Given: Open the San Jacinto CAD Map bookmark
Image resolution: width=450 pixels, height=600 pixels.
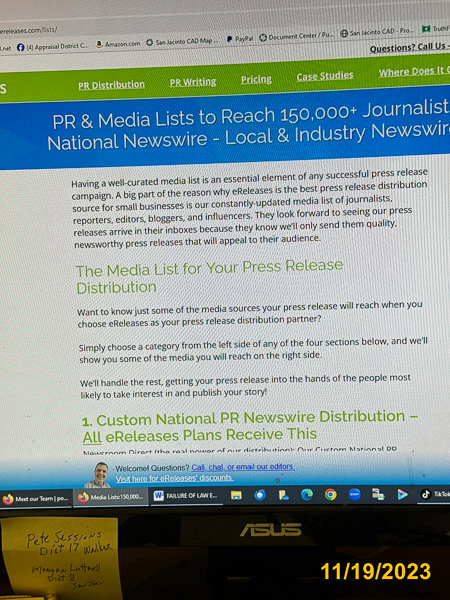Looking at the screenshot, I should [183, 41].
